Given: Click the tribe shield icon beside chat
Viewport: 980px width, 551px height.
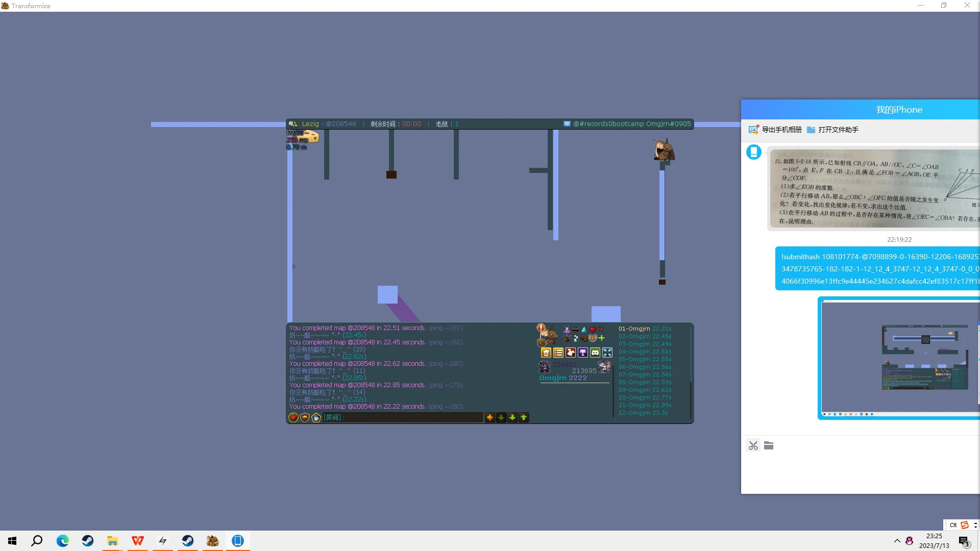Looking at the screenshot, I should point(305,418).
